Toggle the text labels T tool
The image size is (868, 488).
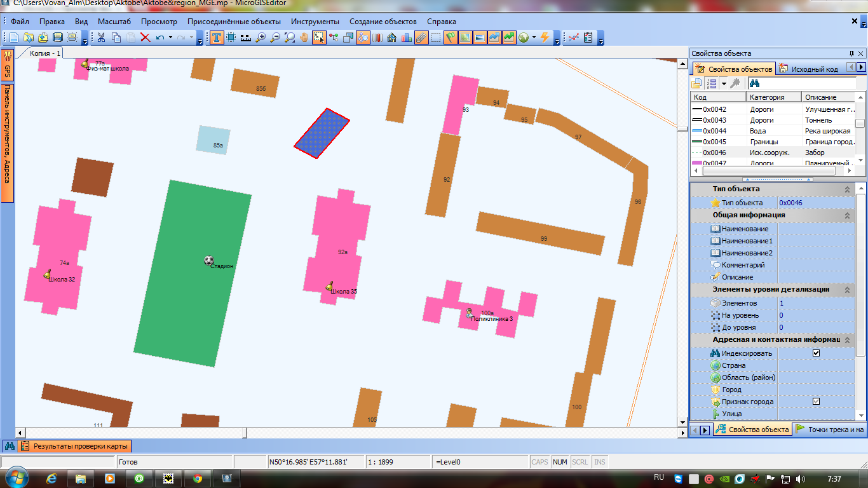[x=217, y=37]
